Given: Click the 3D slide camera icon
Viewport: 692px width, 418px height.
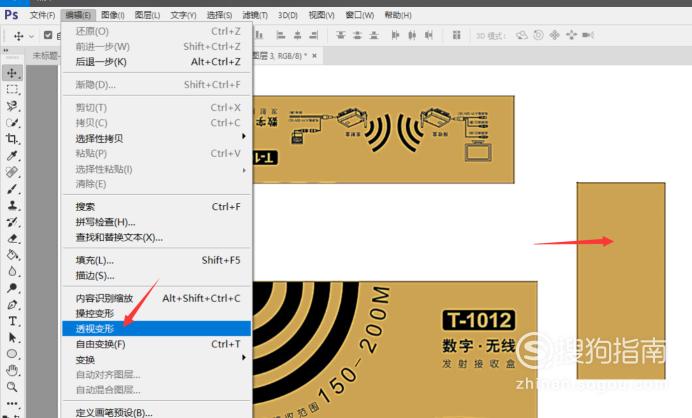Looking at the screenshot, I should pos(572,35).
